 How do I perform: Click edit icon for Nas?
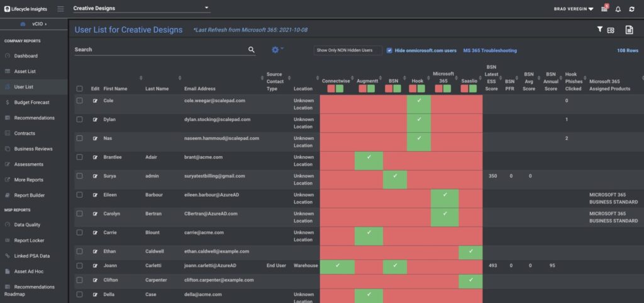pyautogui.click(x=96, y=139)
